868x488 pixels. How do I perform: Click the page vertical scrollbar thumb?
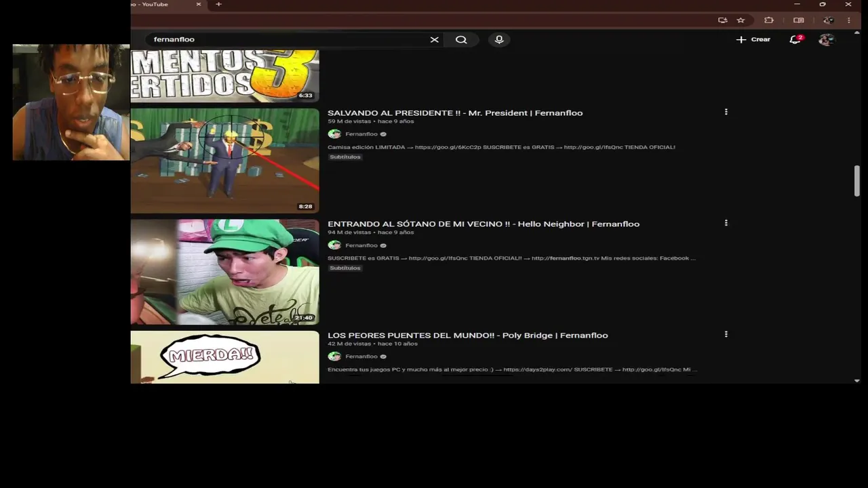click(857, 181)
